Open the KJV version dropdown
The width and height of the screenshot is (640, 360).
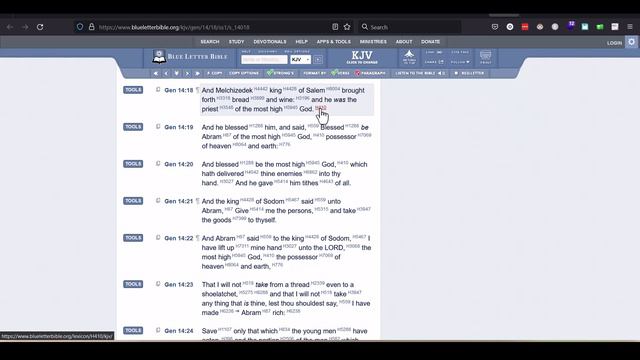300,60
